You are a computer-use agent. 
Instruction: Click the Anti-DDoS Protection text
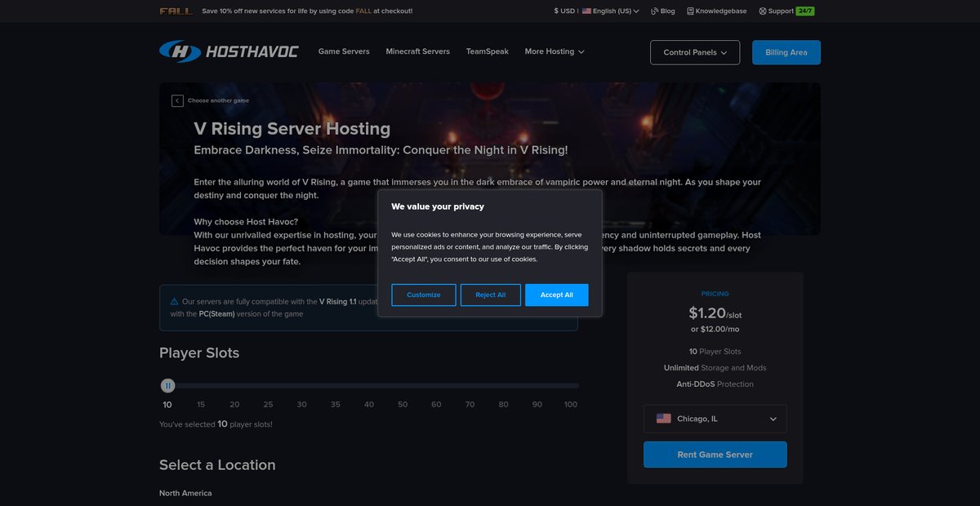pos(715,384)
